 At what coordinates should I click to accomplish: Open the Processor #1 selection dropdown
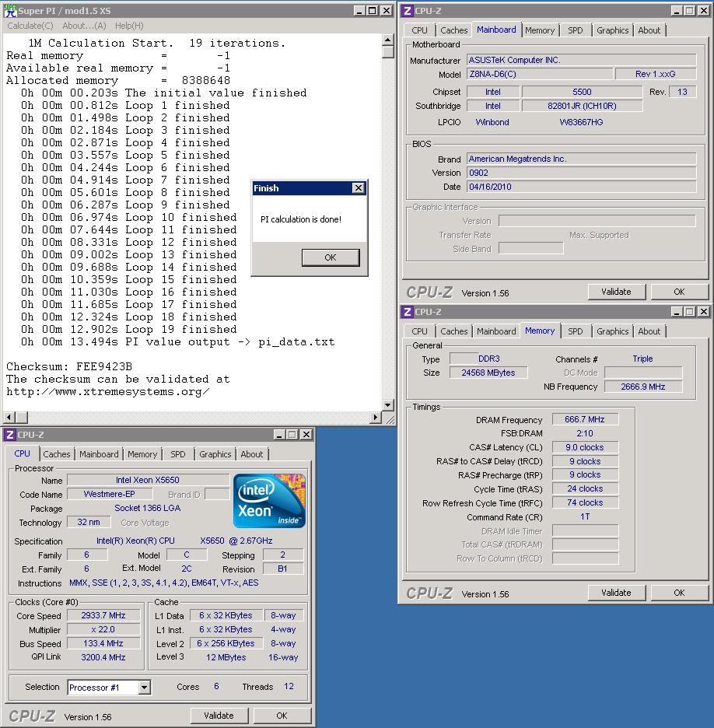click(x=145, y=687)
